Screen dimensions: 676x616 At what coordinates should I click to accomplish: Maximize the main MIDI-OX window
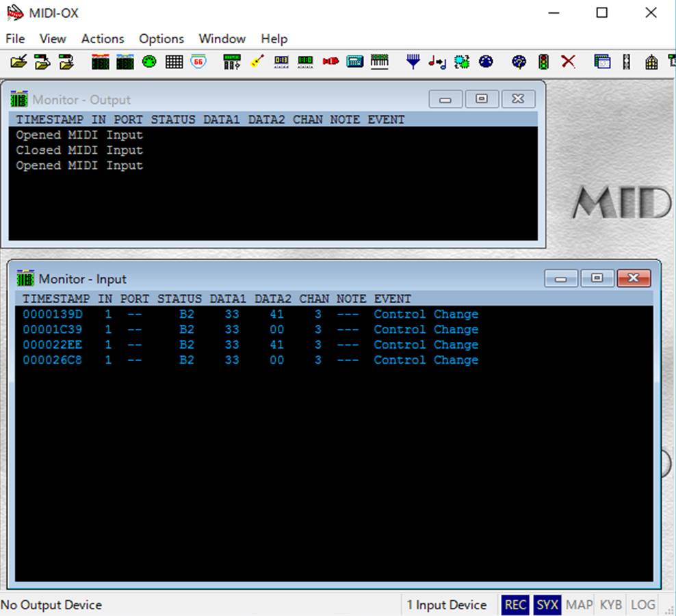(602, 12)
